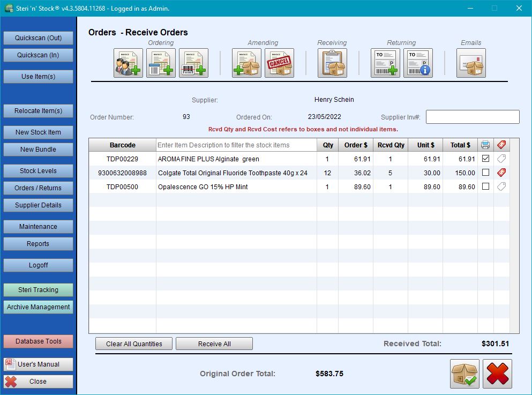Click Logoff button
The height and width of the screenshot is (395, 532).
point(39,265)
